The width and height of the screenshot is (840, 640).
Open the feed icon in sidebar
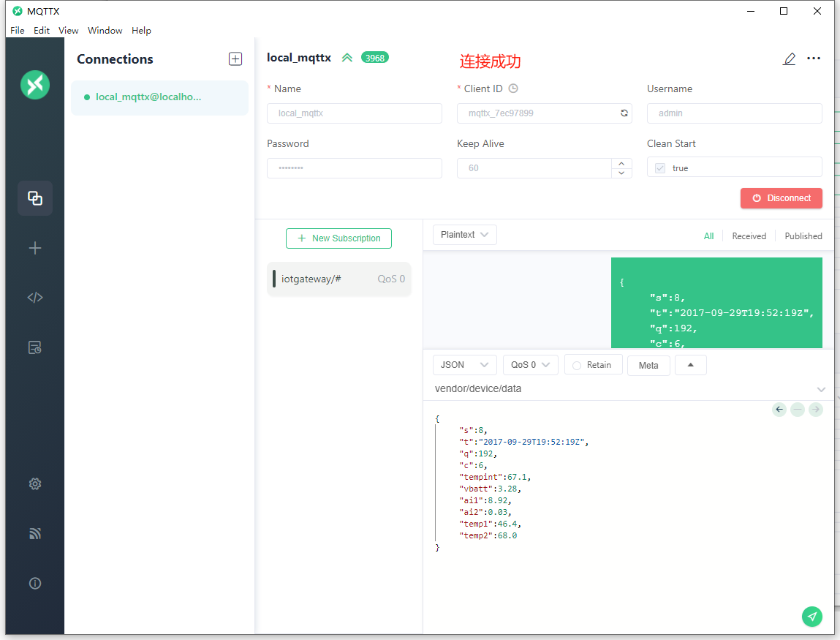coord(35,533)
